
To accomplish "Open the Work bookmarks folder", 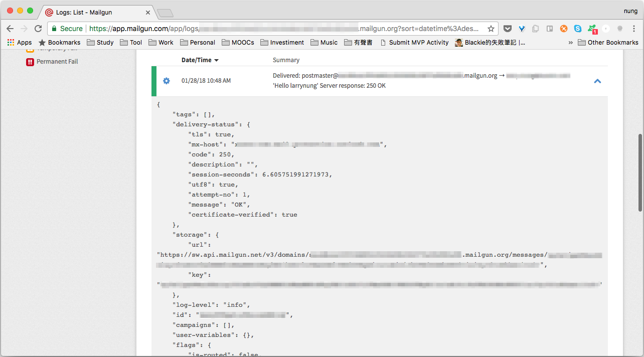I will click(160, 43).
